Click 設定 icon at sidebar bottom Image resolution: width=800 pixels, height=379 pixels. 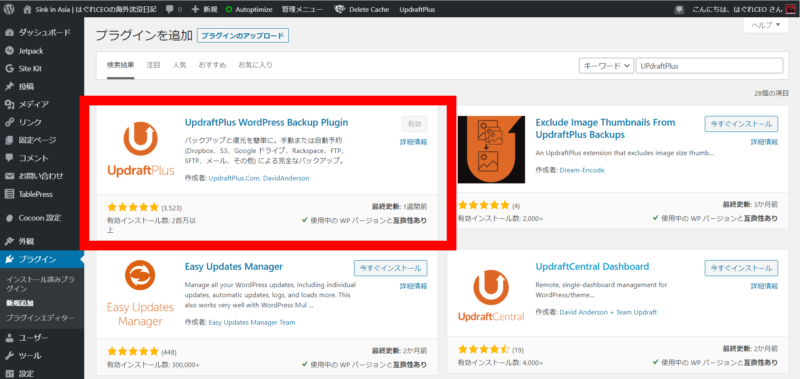coord(9,373)
